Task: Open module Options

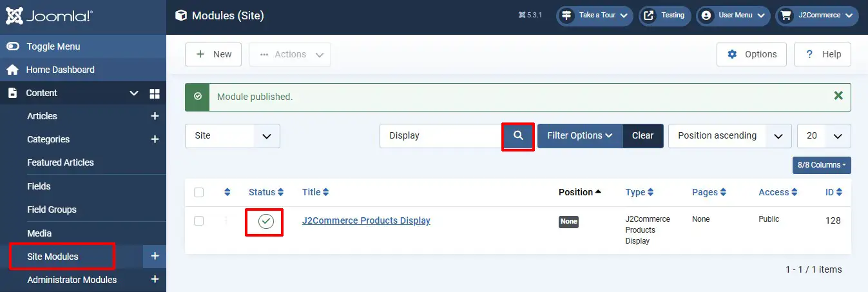Action: pyautogui.click(x=751, y=54)
